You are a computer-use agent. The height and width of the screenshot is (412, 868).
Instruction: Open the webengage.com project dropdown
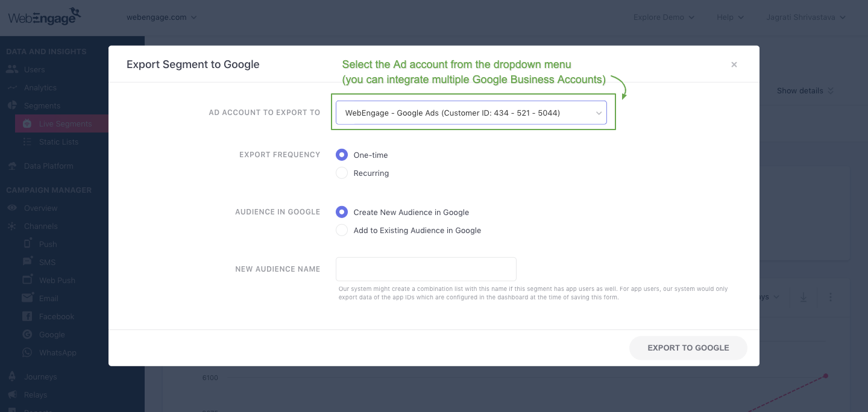pos(162,17)
